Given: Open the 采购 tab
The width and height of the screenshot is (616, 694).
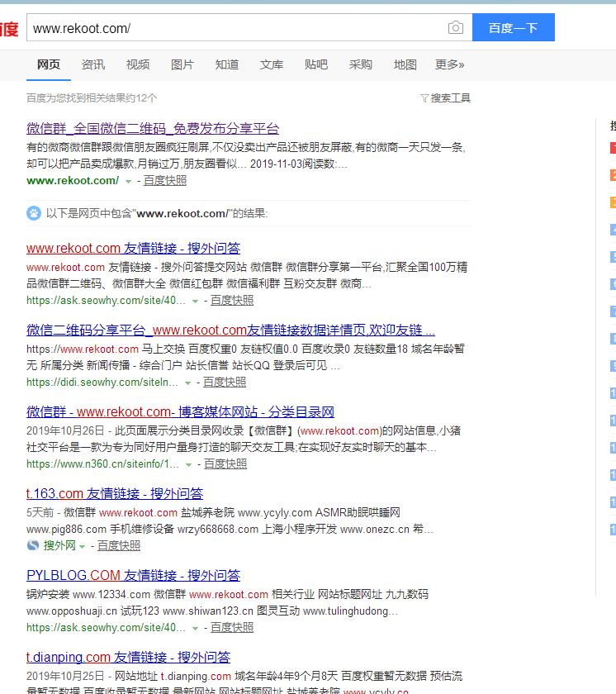Looking at the screenshot, I should 360,64.
